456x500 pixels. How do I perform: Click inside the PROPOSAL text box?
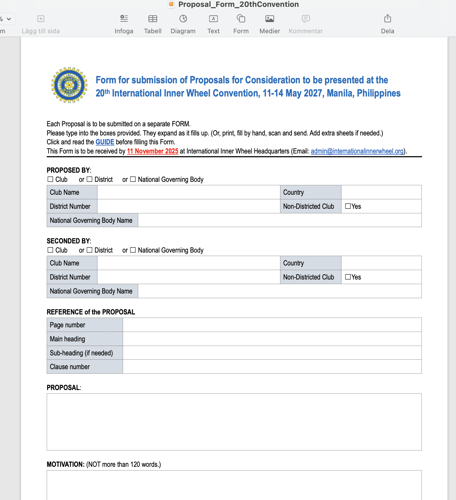pos(234,422)
